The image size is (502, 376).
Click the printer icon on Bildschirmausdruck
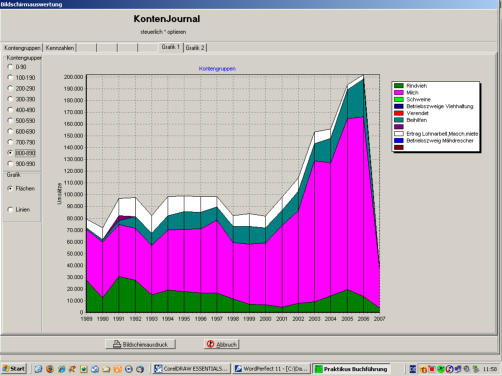click(117, 344)
